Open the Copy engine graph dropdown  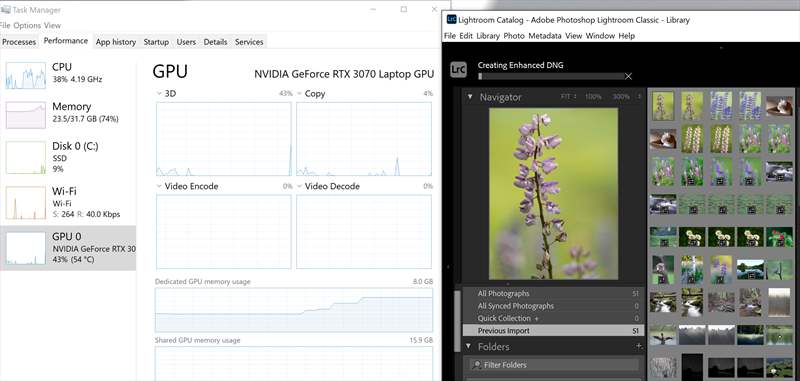[x=299, y=94]
